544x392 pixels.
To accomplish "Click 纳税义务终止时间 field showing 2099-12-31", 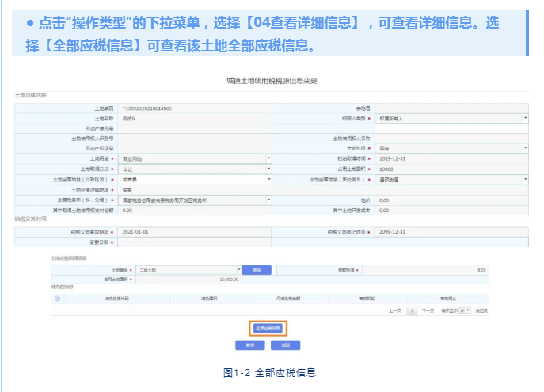I will pyautogui.click(x=451, y=232).
